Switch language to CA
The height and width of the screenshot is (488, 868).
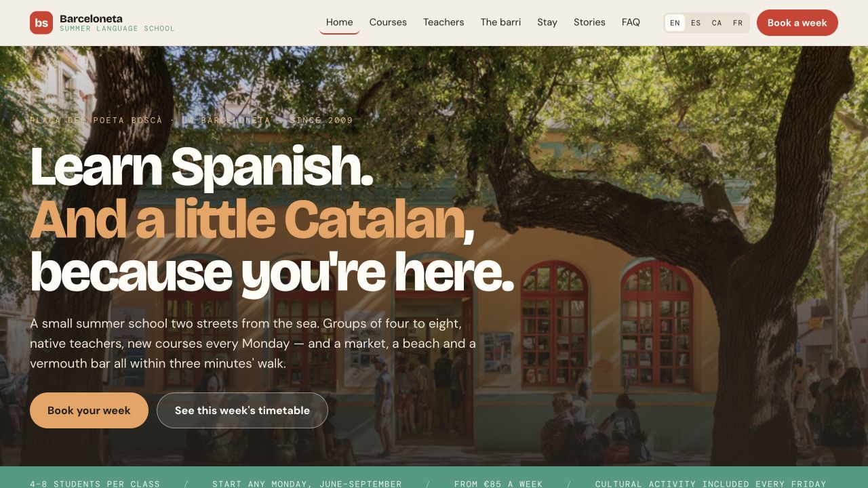point(717,23)
